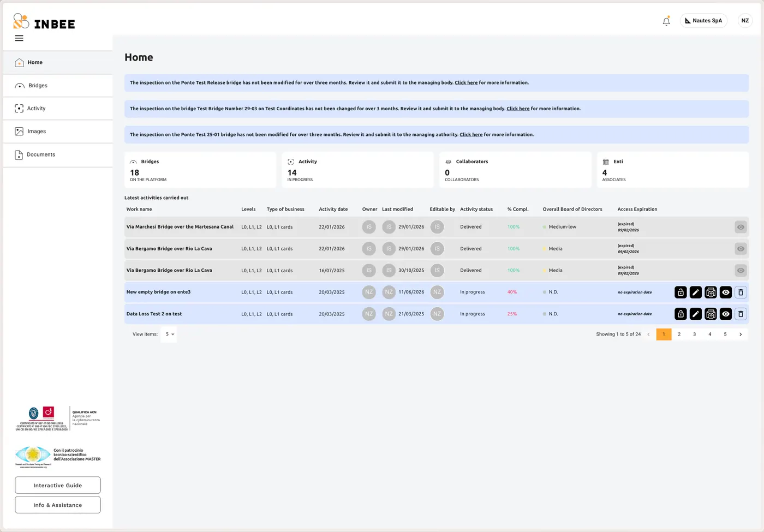Click the INBEE logo
Viewport: 764px width, 532px height.
(44, 22)
